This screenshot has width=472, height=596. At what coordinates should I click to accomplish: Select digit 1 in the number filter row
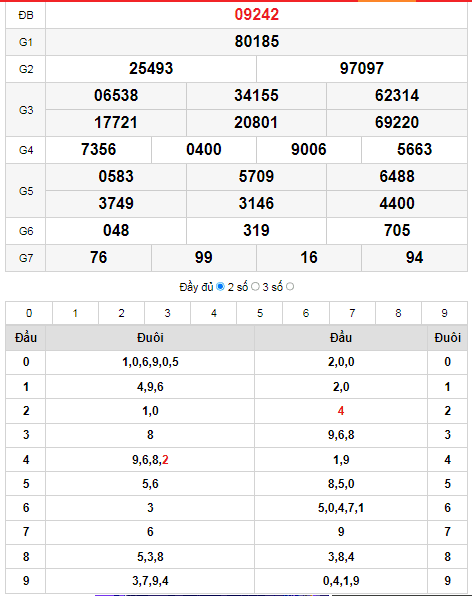75,313
